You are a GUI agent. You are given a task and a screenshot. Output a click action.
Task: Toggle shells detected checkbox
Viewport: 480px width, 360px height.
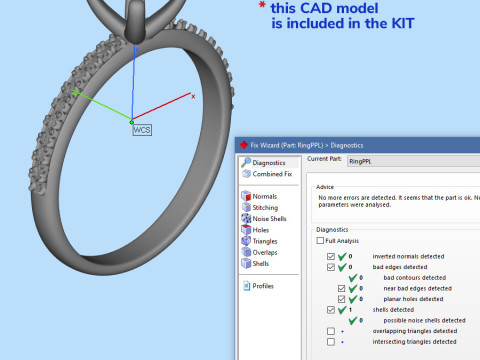tap(331, 310)
